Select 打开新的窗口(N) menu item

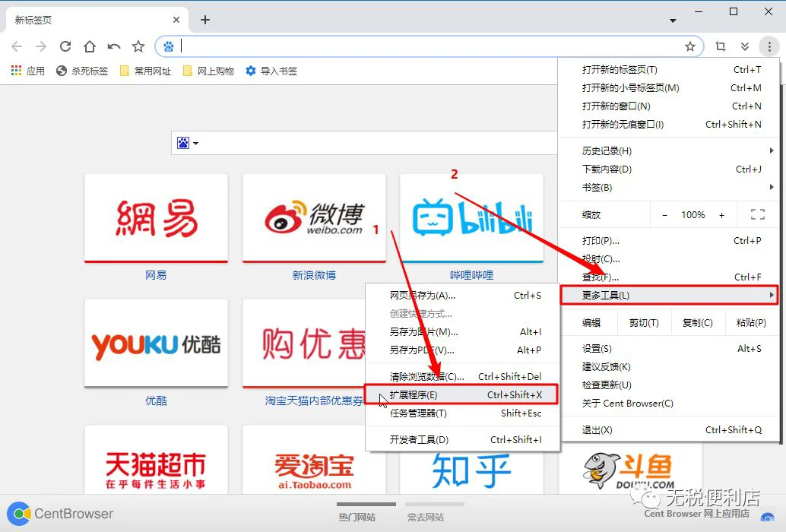[670, 106]
